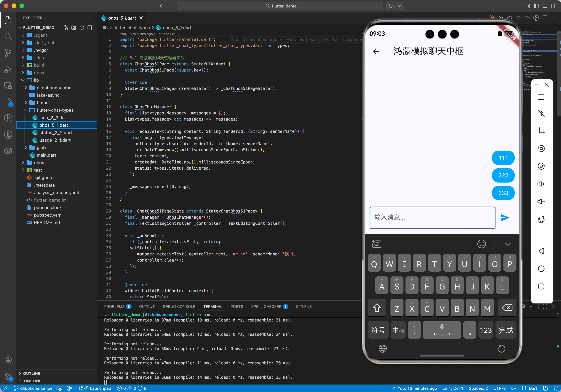Refresh the Explorer file tree
This screenshot has height=392, width=561.
click(82, 28)
